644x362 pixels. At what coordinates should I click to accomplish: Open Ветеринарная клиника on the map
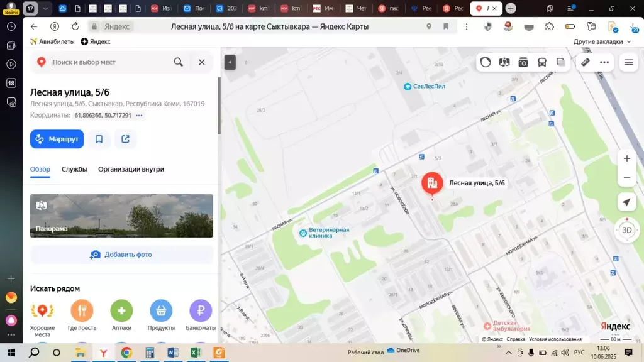tap(325, 233)
